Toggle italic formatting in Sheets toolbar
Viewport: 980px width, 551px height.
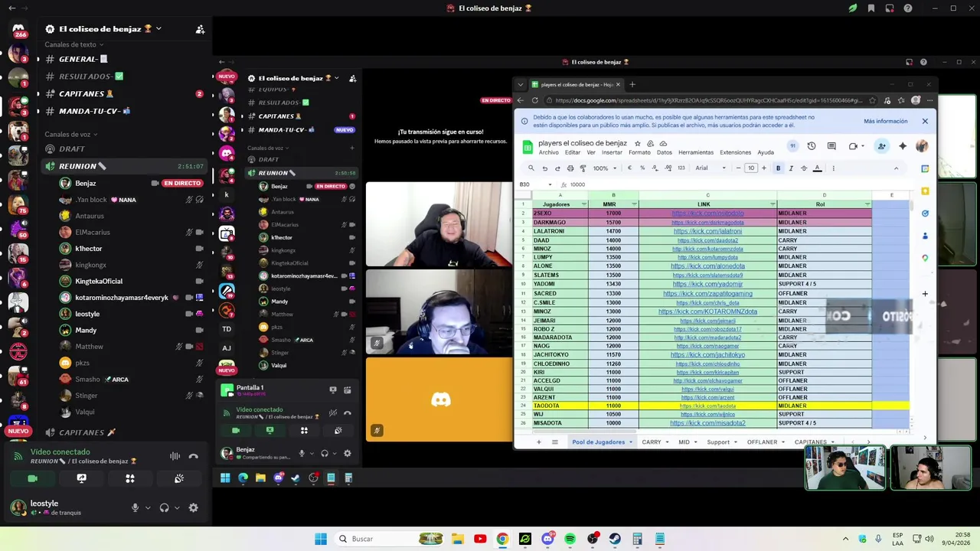click(791, 168)
